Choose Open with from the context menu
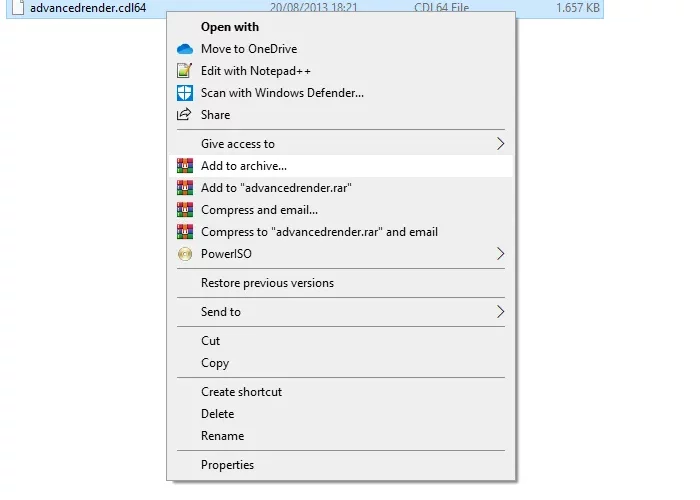This screenshot has height=500, width=700. pyautogui.click(x=341, y=27)
